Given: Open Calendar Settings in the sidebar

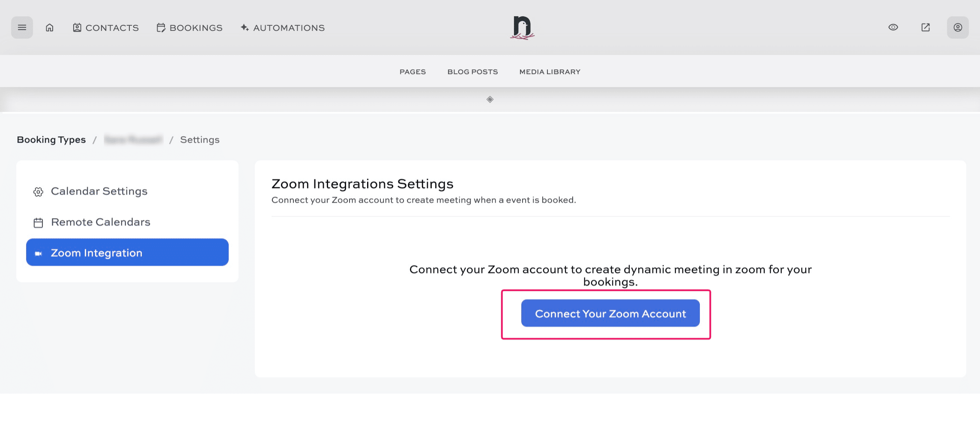Looking at the screenshot, I should coord(99,191).
